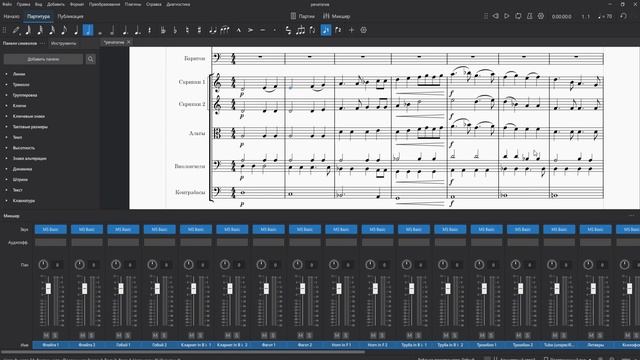Image resolution: width=640 pixels, height=360 pixels.
Task: Mute the Гобой 2 mixer channel
Action: (x=155, y=335)
